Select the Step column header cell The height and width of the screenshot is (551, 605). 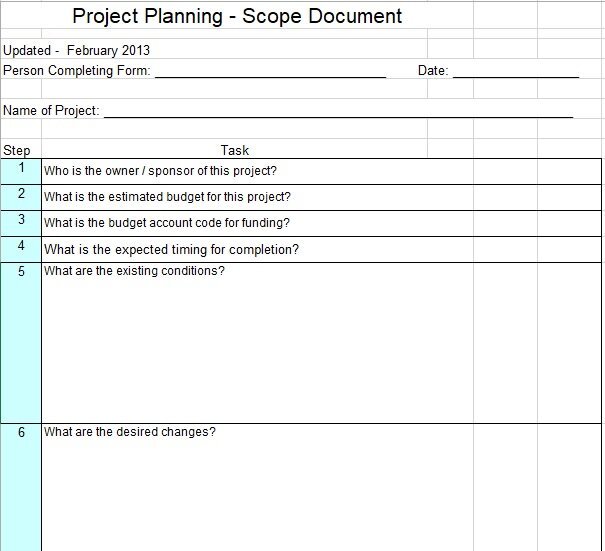tap(17, 150)
